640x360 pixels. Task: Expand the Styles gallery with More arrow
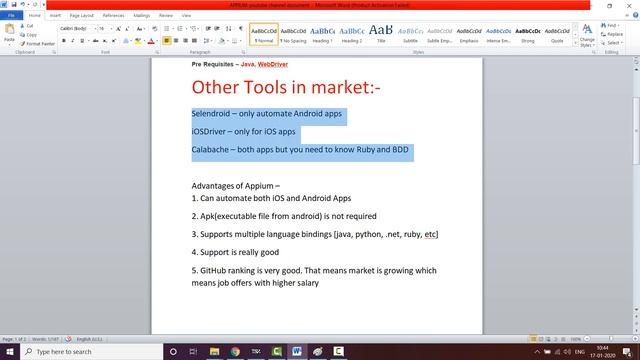point(575,43)
